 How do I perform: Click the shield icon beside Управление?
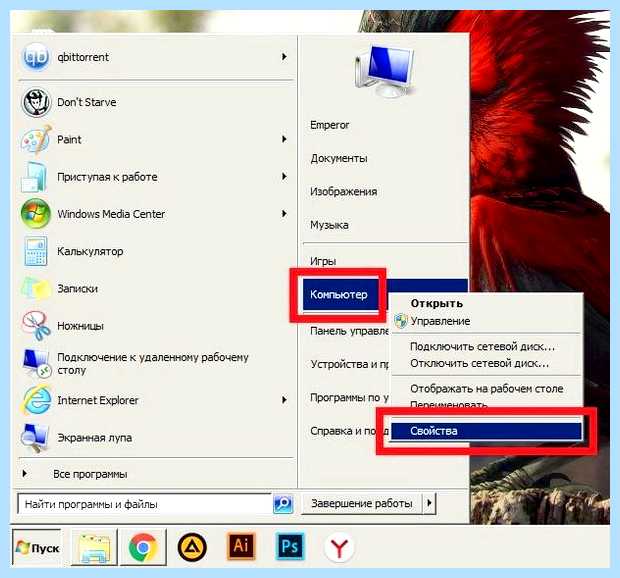[401, 321]
